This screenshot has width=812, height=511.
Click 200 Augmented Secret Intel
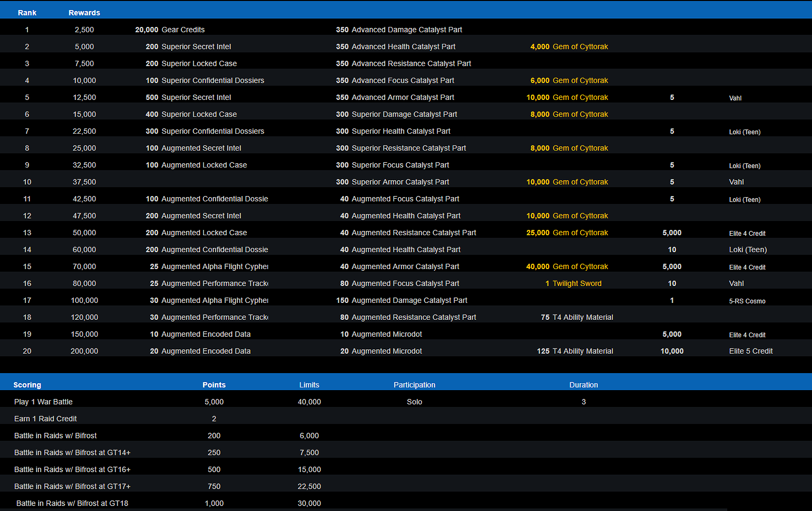193,216
